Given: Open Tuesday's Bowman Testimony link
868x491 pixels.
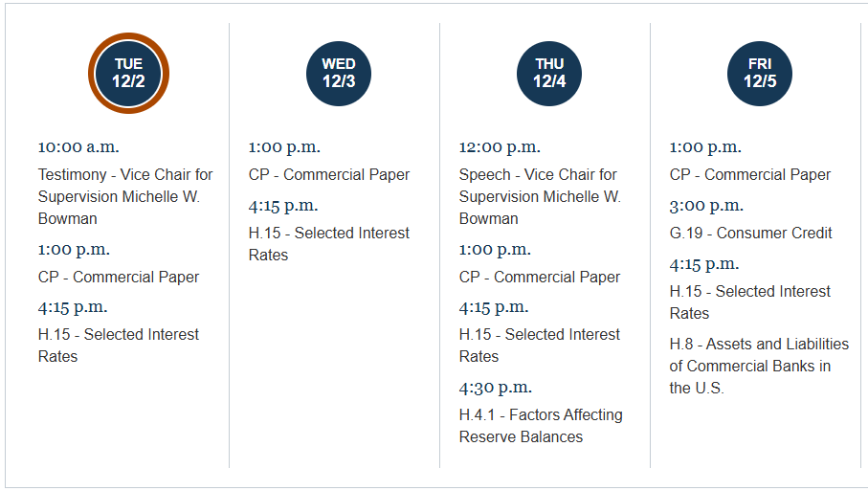Looking at the screenshot, I should pos(125,196).
